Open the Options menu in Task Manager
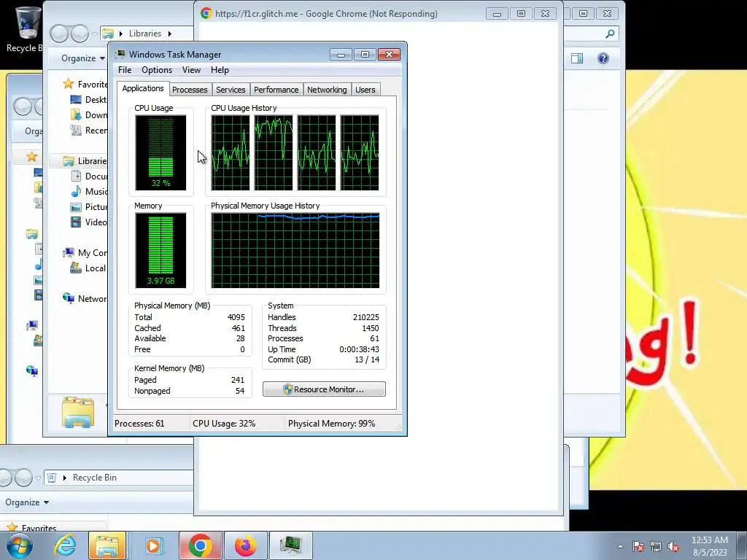 click(x=157, y=70)
